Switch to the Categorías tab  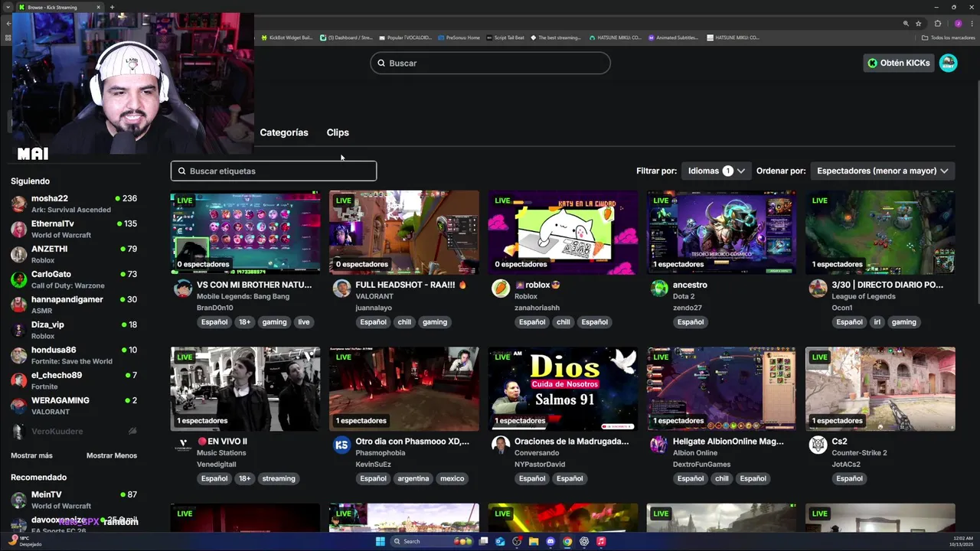click(284, 132)
